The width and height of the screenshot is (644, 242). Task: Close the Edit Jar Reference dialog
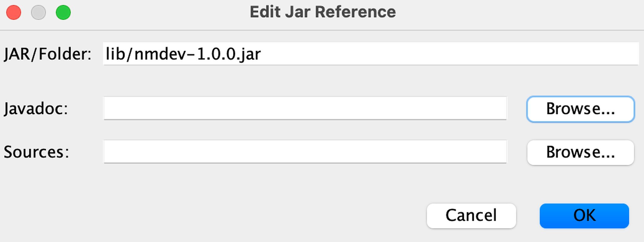(x=14, y=12)
